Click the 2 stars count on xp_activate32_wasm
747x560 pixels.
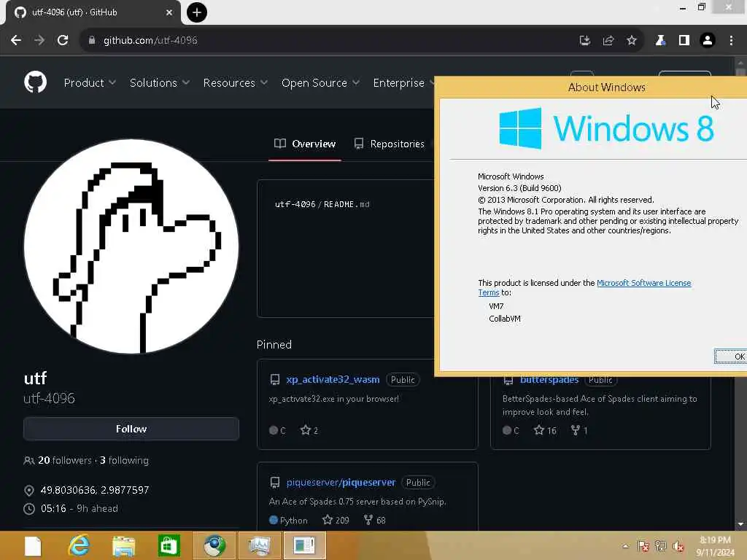tap(309, 430)
